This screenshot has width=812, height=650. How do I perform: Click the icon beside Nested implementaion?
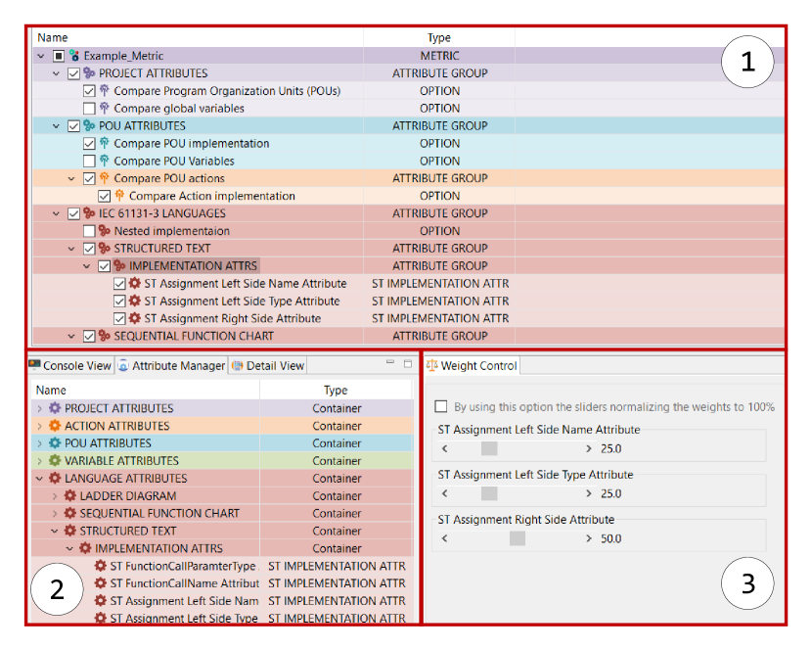pyautogui.click(x=105, y=231)
